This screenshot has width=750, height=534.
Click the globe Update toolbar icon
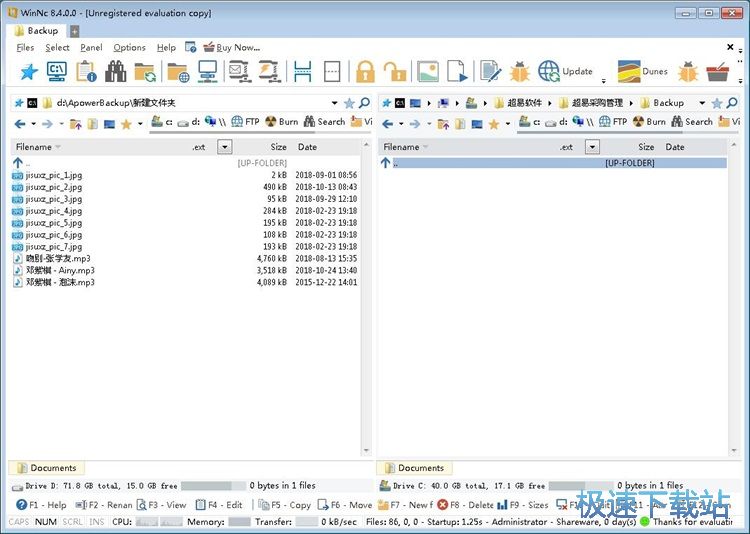click(565, 71)
